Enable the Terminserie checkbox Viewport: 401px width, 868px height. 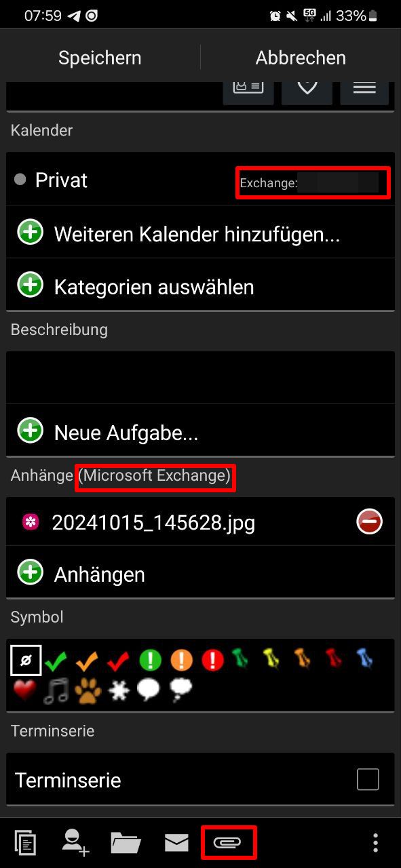click(x=368, y=780)
